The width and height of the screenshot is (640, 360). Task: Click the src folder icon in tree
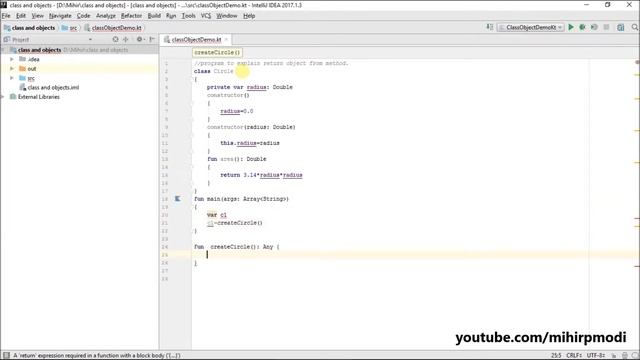click(x=22, y=78)
